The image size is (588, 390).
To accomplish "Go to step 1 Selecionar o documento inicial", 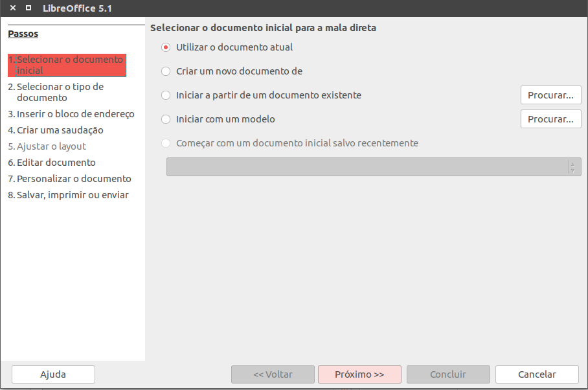I will 67,65.
